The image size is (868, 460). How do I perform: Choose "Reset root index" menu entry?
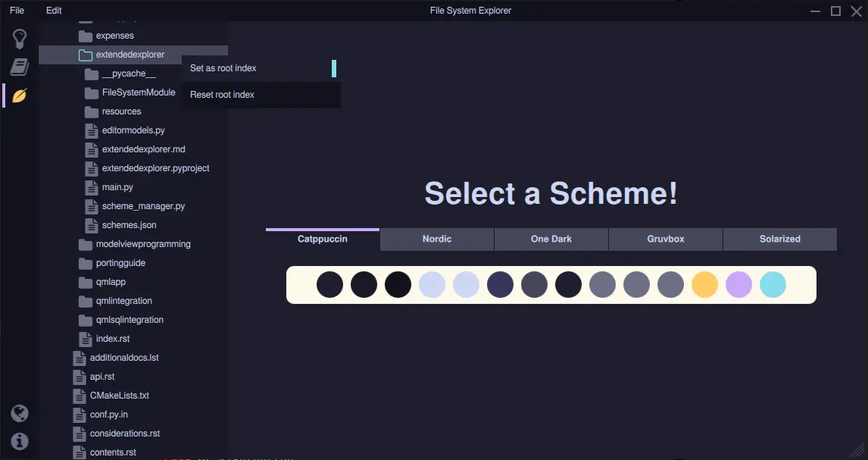coord(223,95)
